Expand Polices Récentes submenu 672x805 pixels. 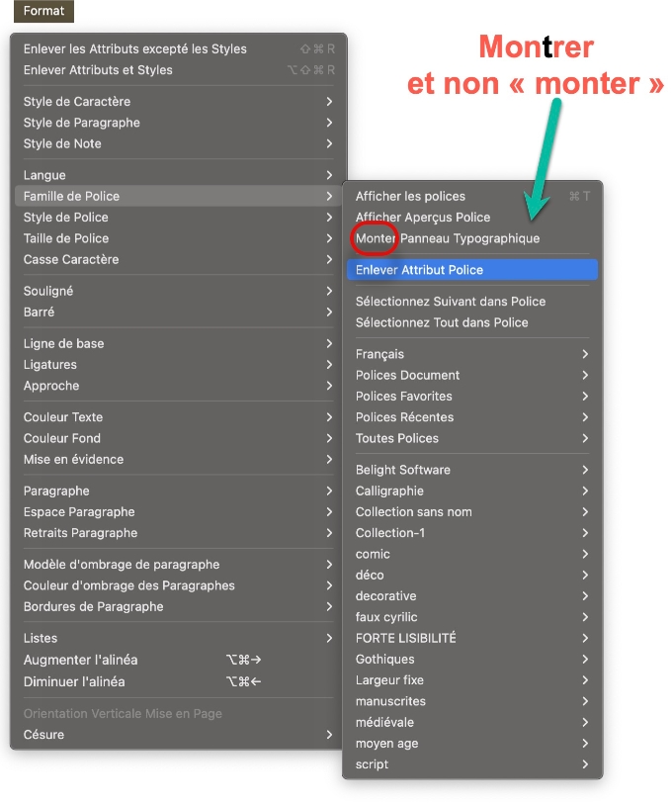472,417
